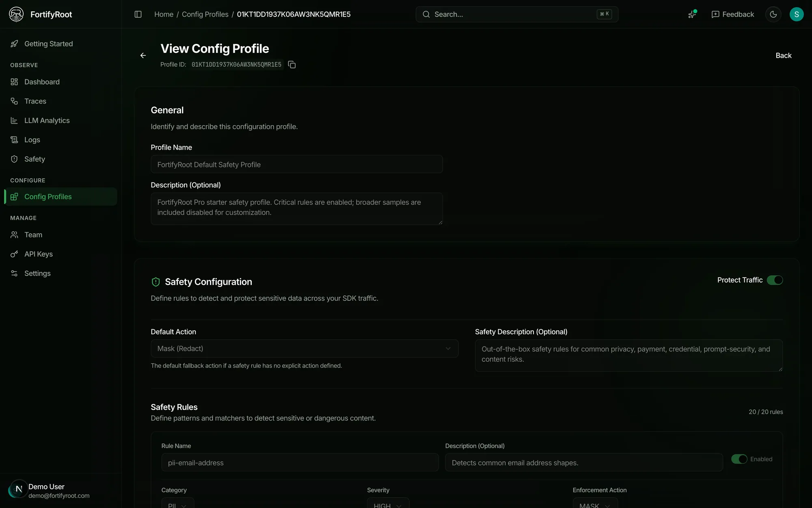Open the Severity HIGH dropdown
Image resolution: width=812 pixels, height=508 pixels.
[x=388, y=504]
